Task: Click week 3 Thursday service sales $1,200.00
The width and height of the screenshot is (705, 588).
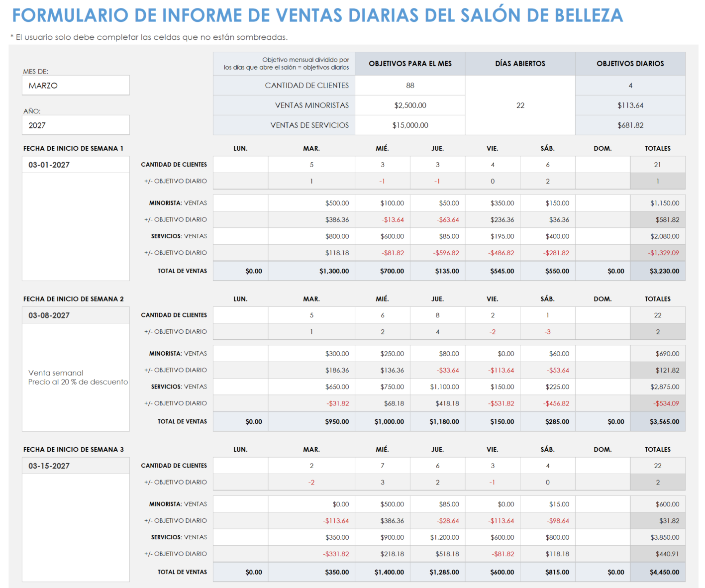Action: [x=437, y=537]
